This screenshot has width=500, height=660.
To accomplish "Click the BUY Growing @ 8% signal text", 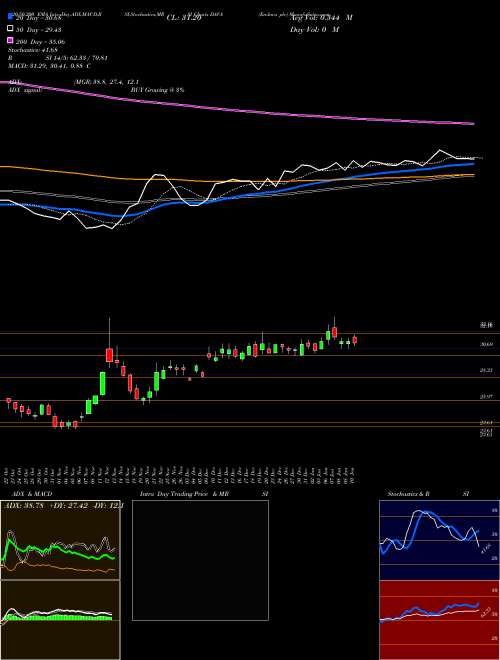I will coord(157,90).
